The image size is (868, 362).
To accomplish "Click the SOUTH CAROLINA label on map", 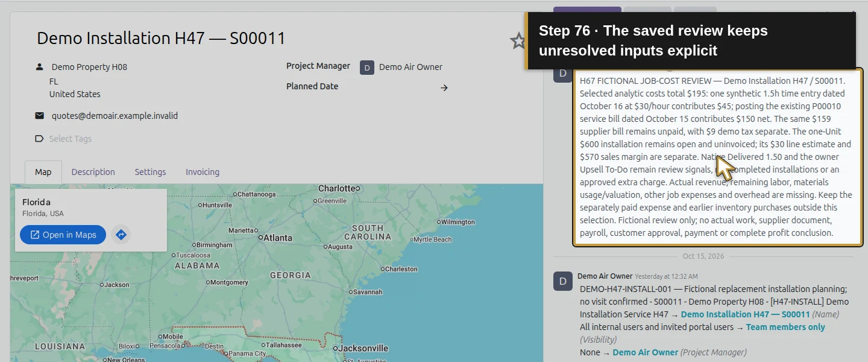I will (368, 232).
